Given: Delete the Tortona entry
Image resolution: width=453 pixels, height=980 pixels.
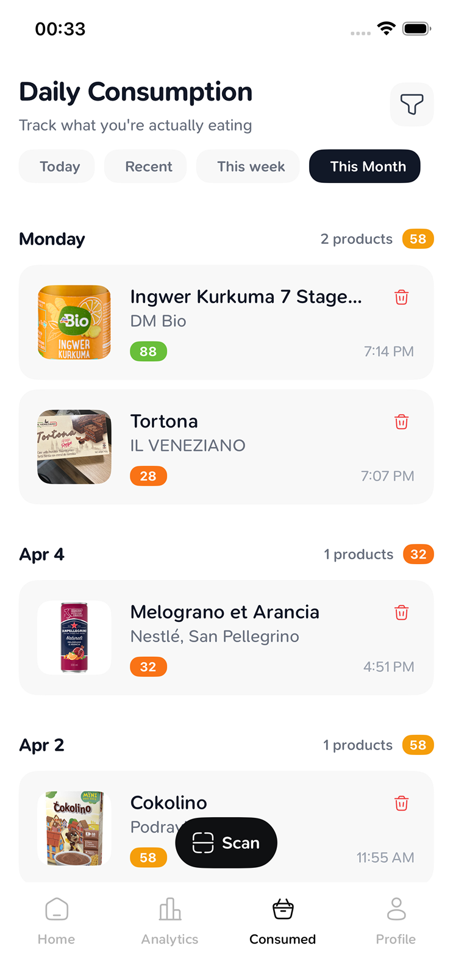Looking at the screenshot, I should (401, 422).
